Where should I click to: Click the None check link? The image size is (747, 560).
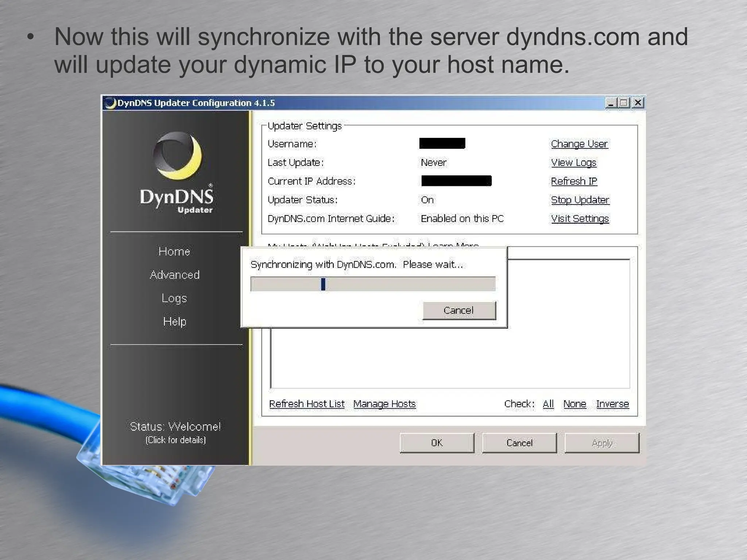pyautogui.click(x=575, y=404)
